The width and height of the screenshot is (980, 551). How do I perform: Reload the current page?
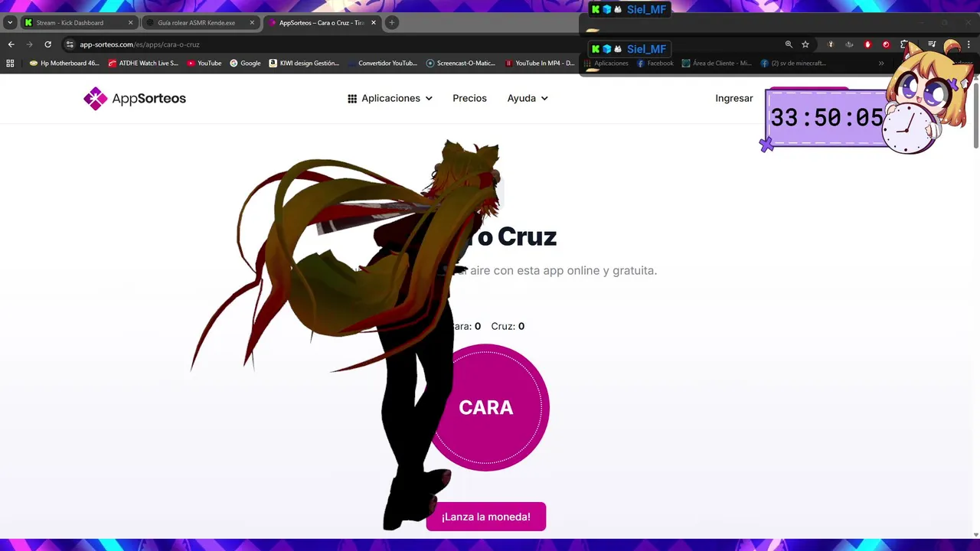coord(47,44)
